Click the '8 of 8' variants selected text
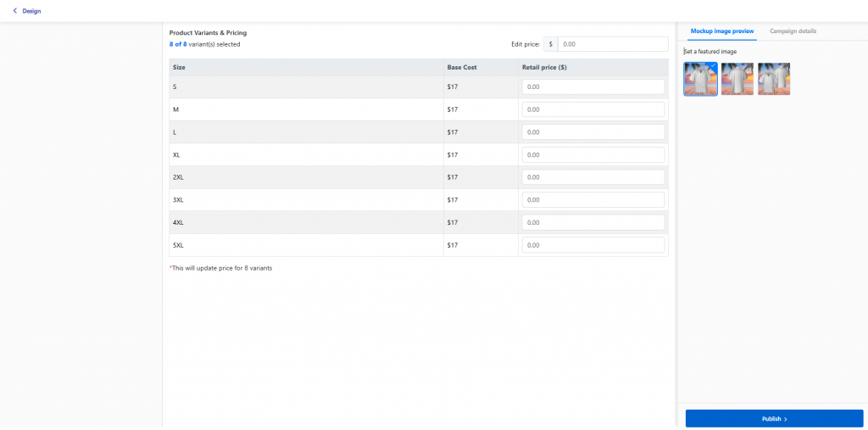The image size is (868, 430). pyautogui.click(x=178, y=44)
